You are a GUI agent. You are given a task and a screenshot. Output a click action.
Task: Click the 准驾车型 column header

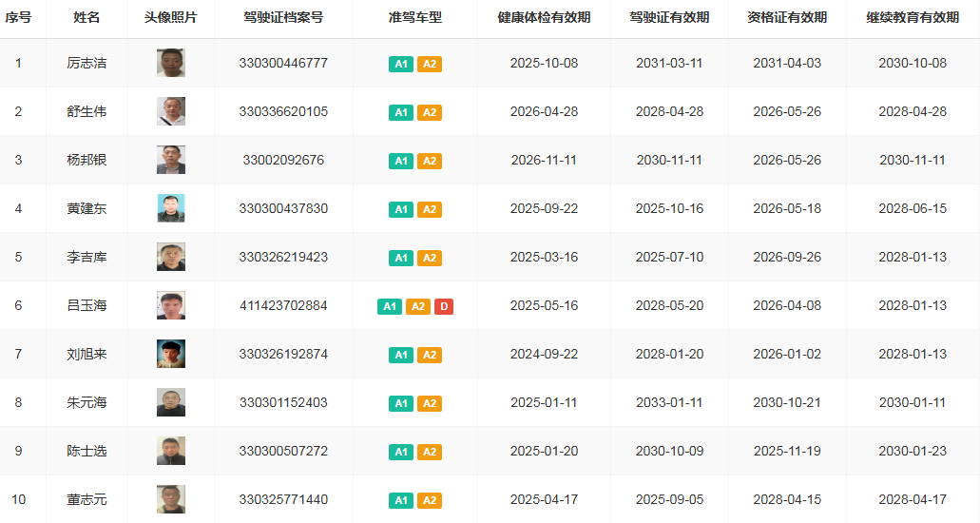point(415,18)
